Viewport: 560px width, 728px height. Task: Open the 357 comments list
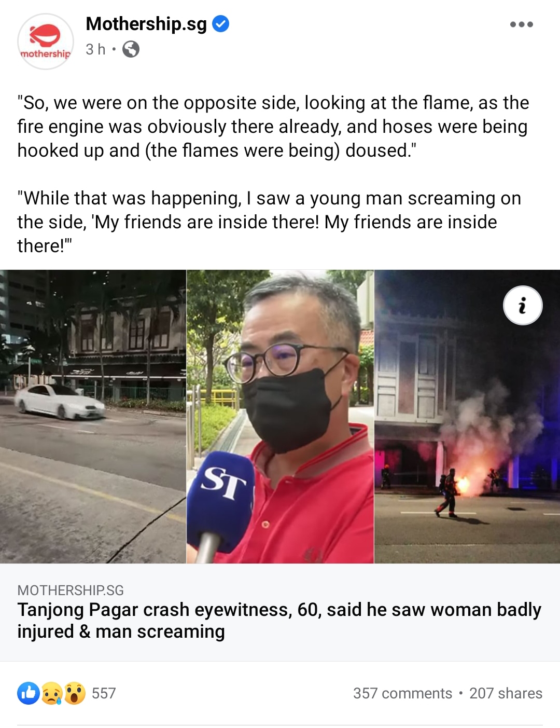pos(402,693)
